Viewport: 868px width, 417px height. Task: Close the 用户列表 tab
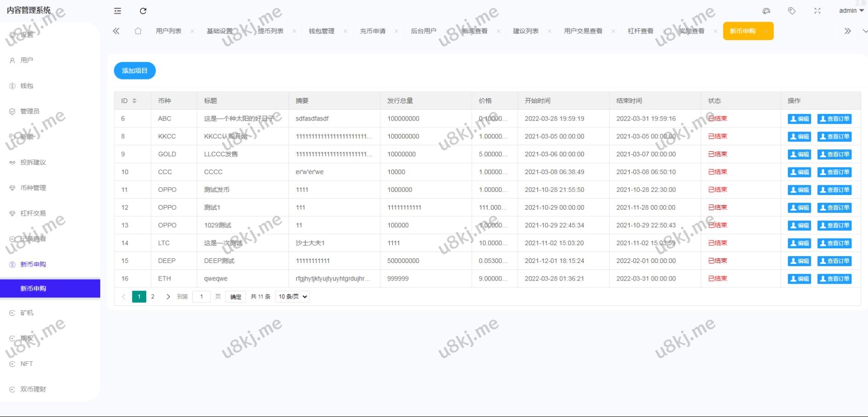click(x=192, y=31)
